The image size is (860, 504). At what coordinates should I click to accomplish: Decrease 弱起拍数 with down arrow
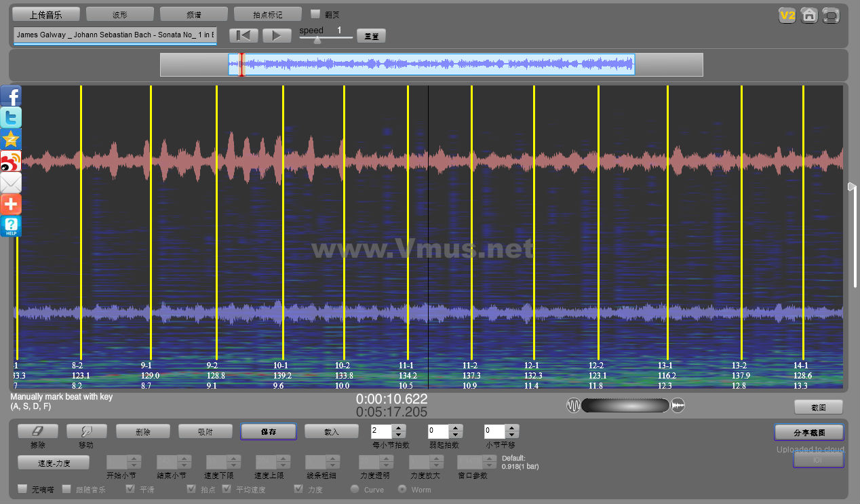pos(456,435)
